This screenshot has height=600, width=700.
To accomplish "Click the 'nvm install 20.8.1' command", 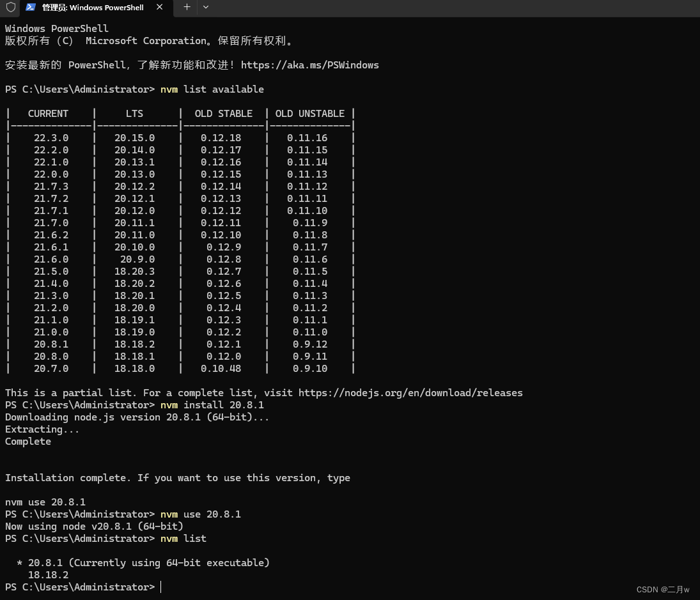I will 212,405.
